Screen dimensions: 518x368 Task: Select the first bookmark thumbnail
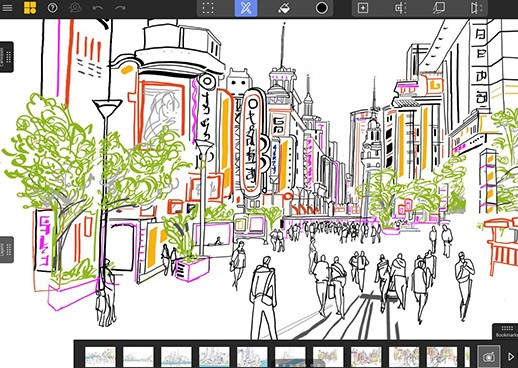(100, 357)
